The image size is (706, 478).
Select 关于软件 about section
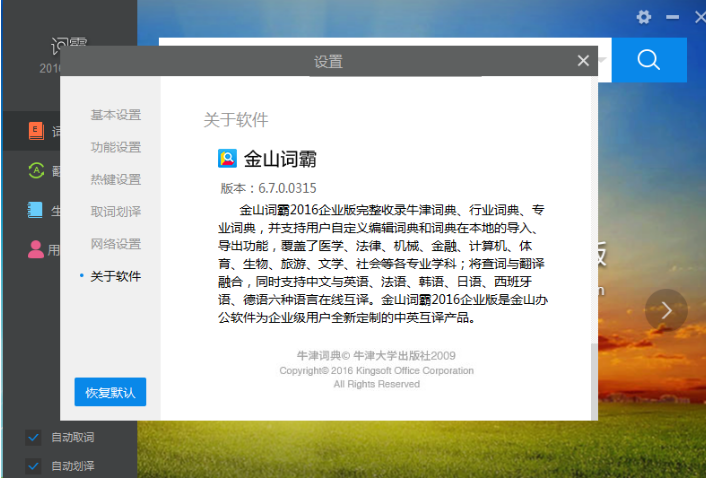tap(116, 276)
